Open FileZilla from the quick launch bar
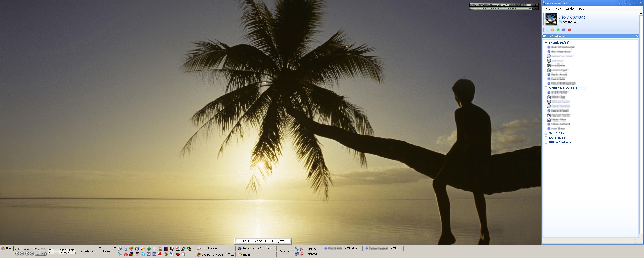Viewport: 644px width, 258px height. point(166,249)
